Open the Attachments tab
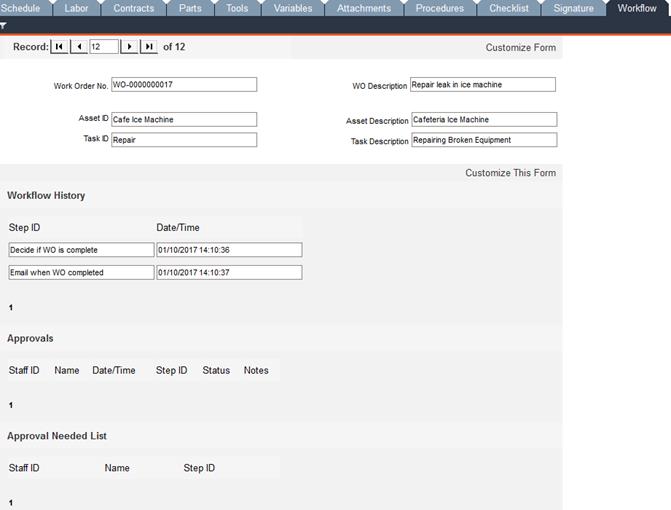Image resolution: width=671 pixels, height=510 pixels. pos(363,8)
